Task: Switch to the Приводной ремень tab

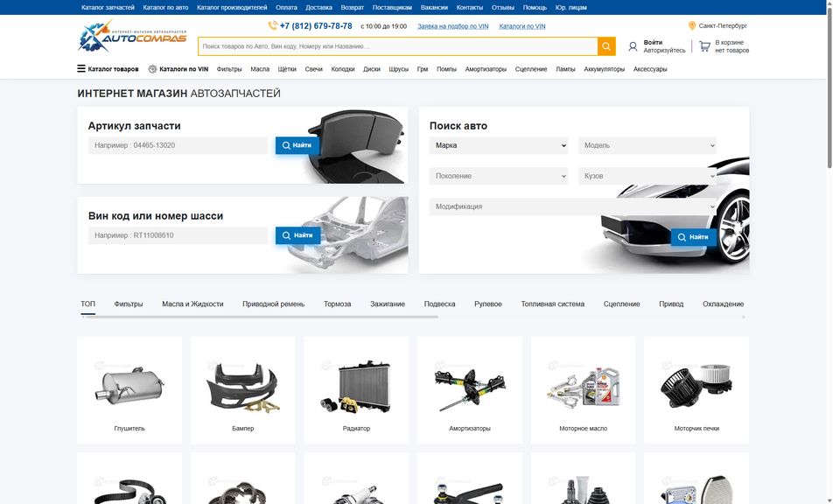Action: click(x=274, y=304)
